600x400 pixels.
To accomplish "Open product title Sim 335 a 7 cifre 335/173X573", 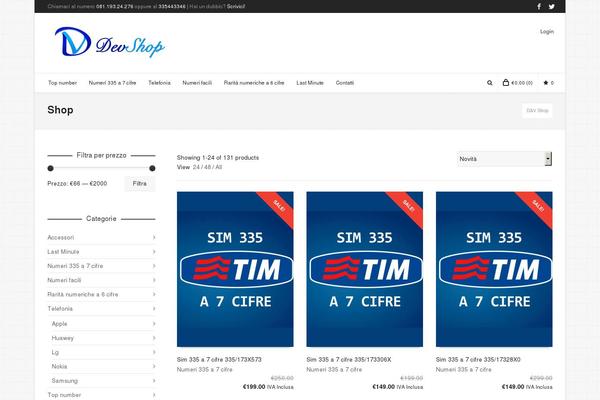I will pyautogui.click(x=219, y=359).
